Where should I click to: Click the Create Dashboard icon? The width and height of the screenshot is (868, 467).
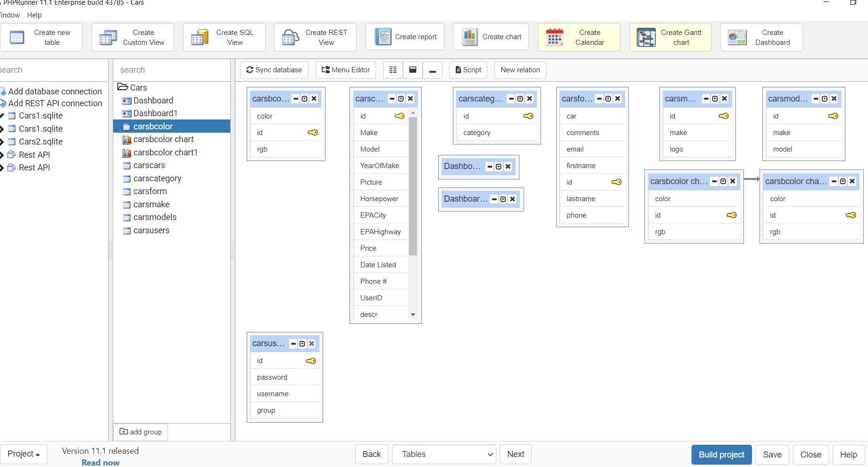737,37
